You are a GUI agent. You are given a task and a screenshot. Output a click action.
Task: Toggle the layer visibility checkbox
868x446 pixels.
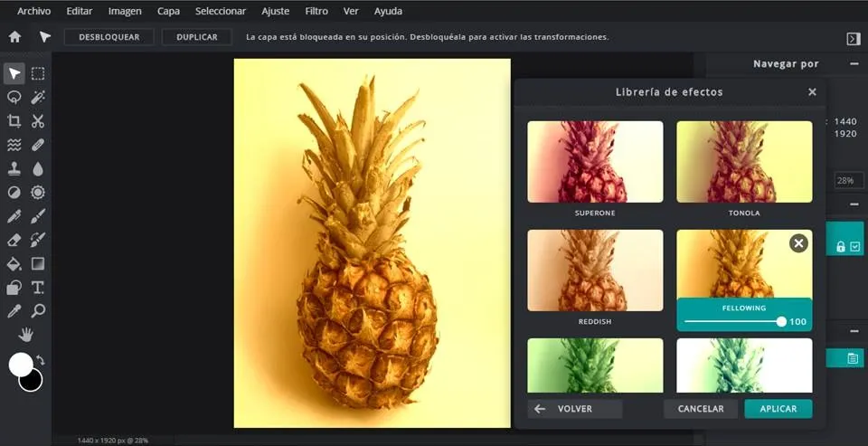(855, 246)
